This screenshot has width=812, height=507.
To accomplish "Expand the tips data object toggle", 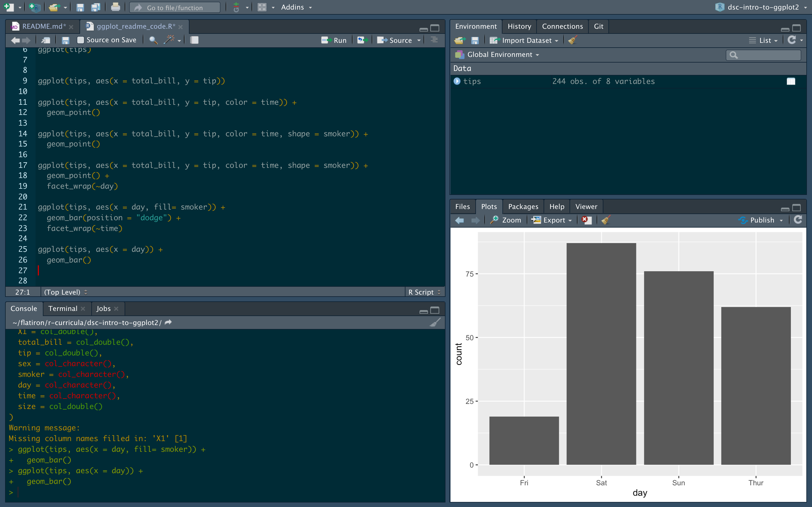I will (457, 81).
